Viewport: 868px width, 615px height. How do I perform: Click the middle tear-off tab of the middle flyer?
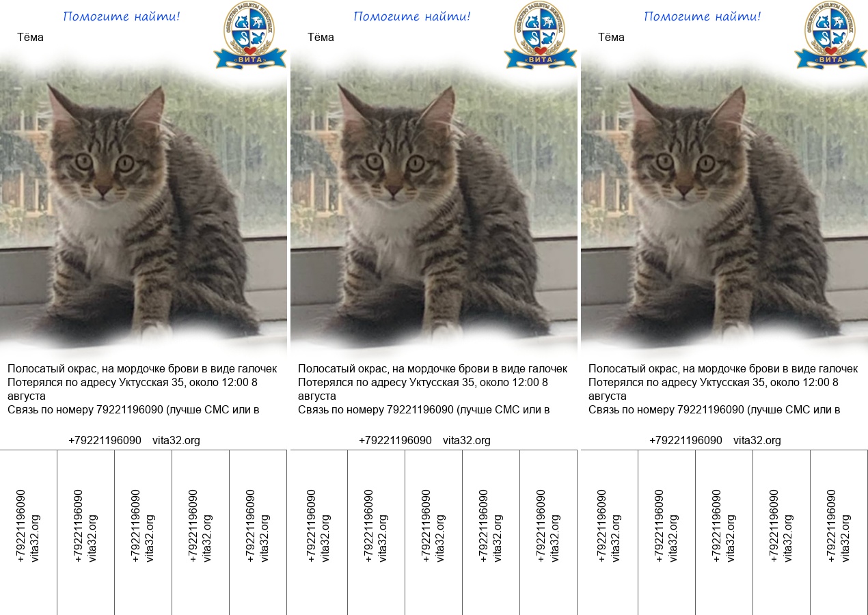[x=434, y=532]
